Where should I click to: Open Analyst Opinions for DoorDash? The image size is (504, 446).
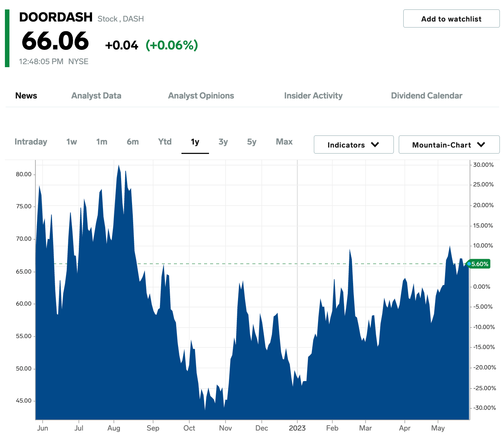(201, 95)
